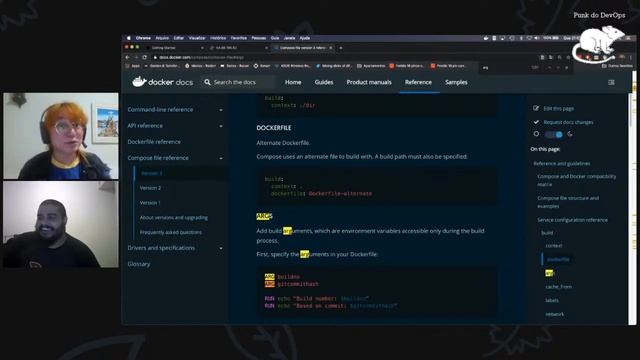Open Product manuals in docs navigation
The width and height of the screenshot is (640, 360).
tap(369, 82)
